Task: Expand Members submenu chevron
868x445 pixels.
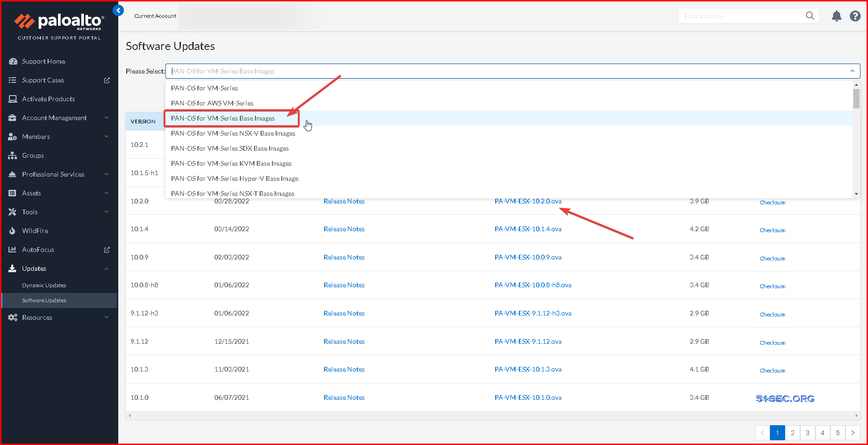Action: [106, 137]
